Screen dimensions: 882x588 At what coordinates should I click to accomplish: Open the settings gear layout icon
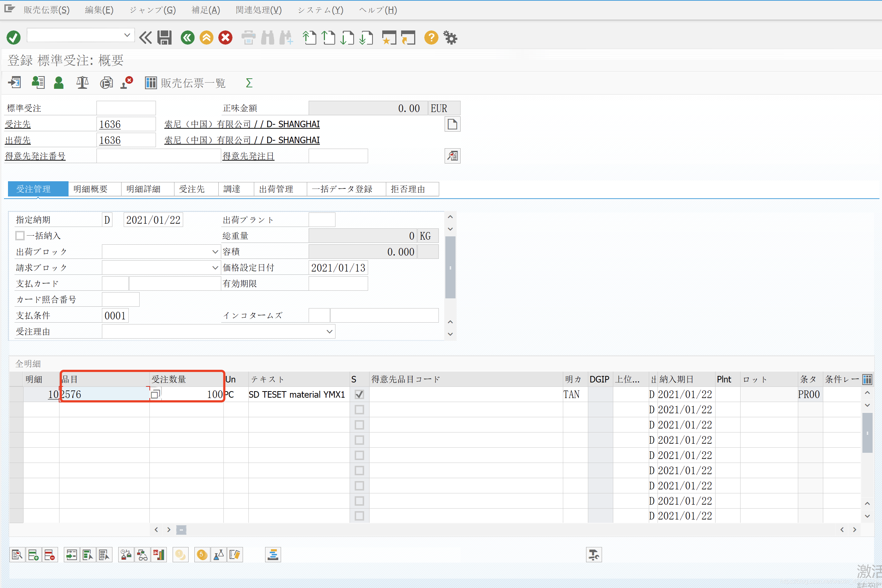[x=450, y=37]
